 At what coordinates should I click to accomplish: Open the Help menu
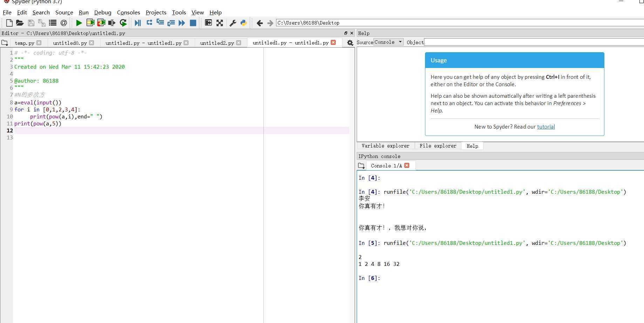point(215,12)
